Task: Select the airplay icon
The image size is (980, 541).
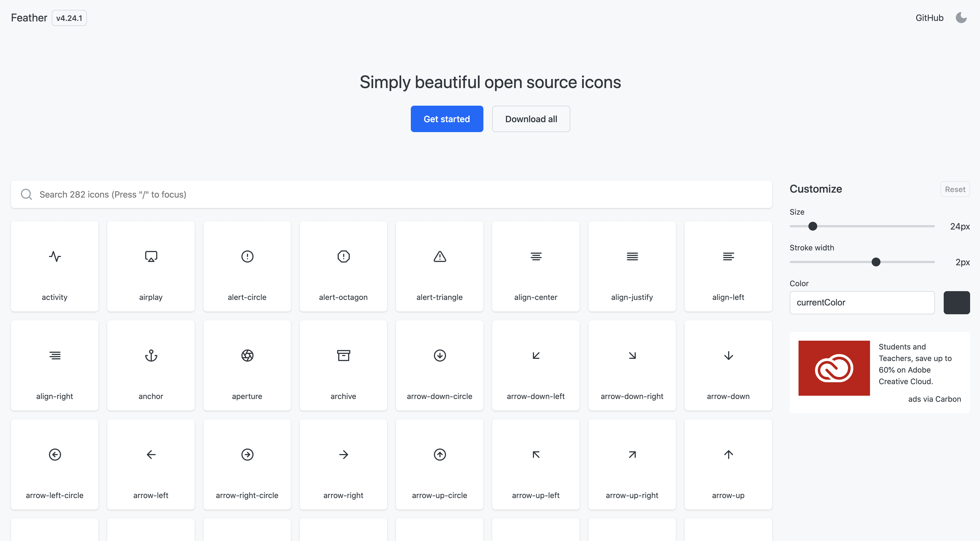Action: 151,266
